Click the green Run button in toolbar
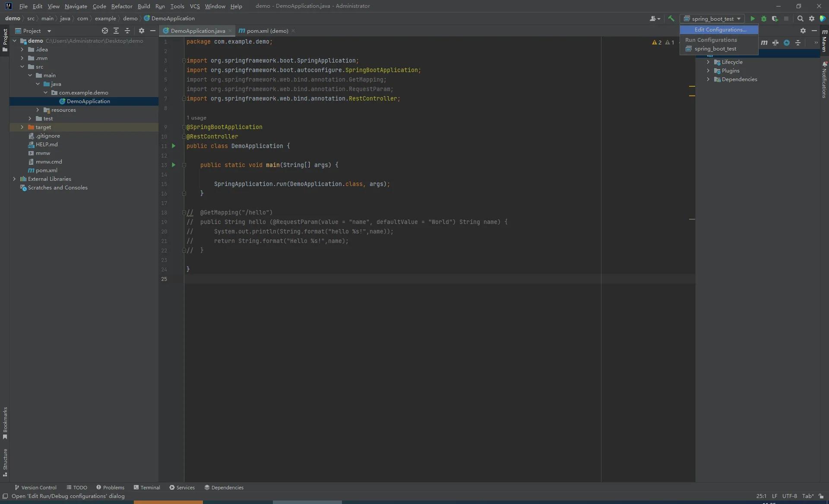Screen dimensions: 829x504 point(753,19)
